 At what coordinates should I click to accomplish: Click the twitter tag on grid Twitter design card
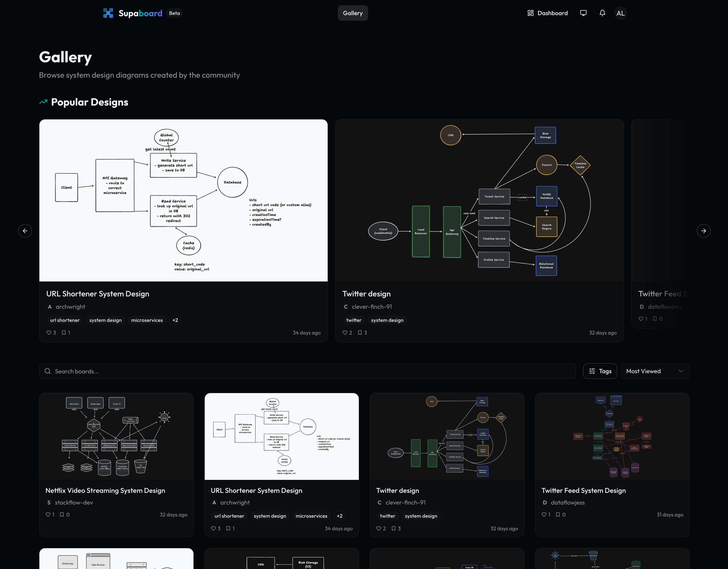(x=387, y=516)
